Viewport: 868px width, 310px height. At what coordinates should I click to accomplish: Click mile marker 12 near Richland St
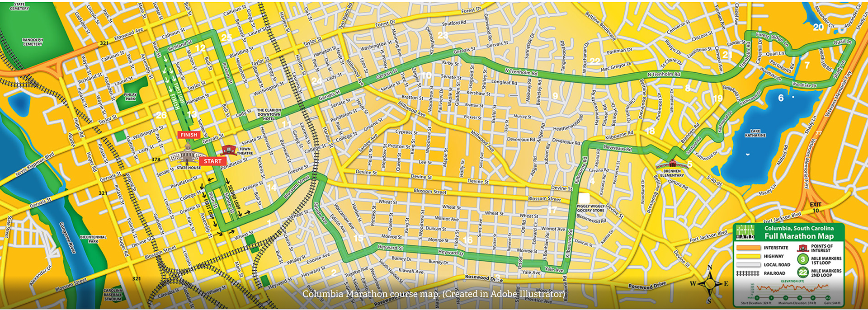[200, 48]
